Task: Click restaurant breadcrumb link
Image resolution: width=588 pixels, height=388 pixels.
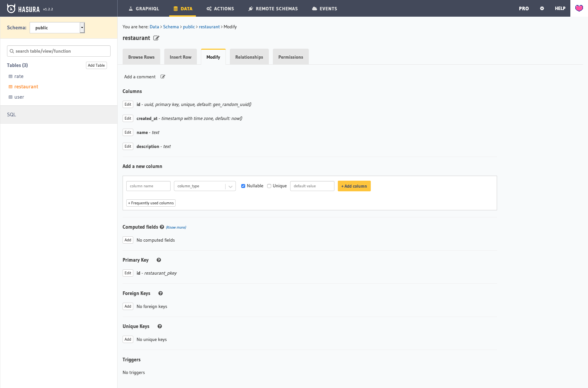Action: coord(209,27)
